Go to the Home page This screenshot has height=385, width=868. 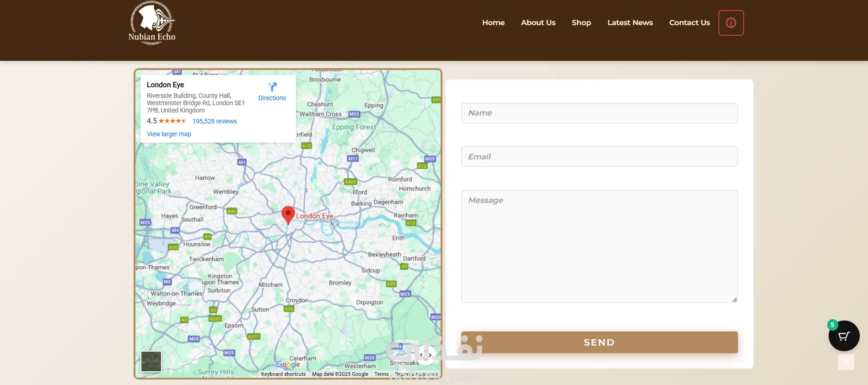[x=493, y=23]
